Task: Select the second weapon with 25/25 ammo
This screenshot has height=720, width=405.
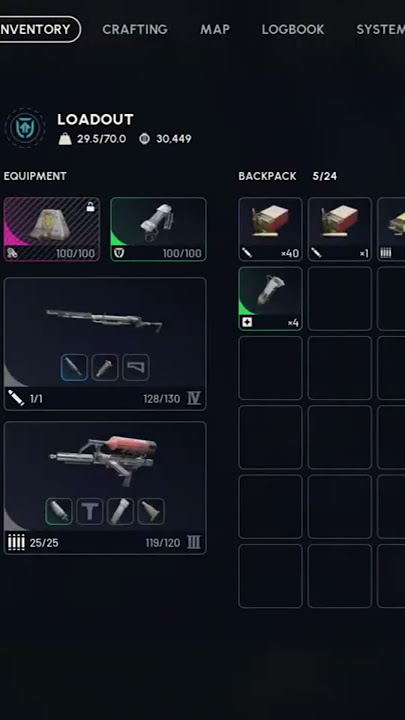Action: (105, 488)
